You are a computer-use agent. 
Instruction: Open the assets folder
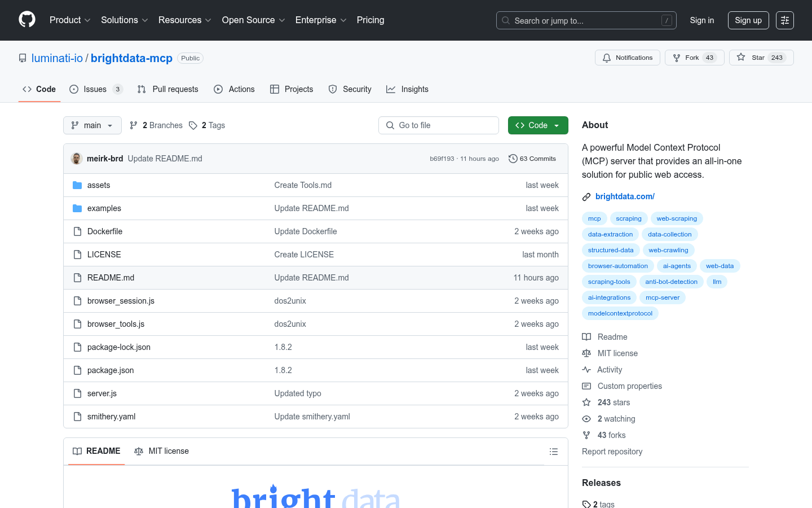pyautogui.click(x=99, y=185)
